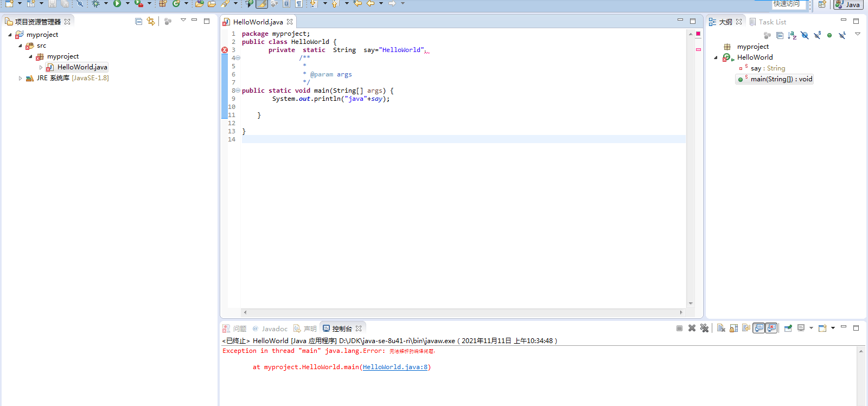Click the New Java Package icon
The image size is (868, 406).
point(163,4)
